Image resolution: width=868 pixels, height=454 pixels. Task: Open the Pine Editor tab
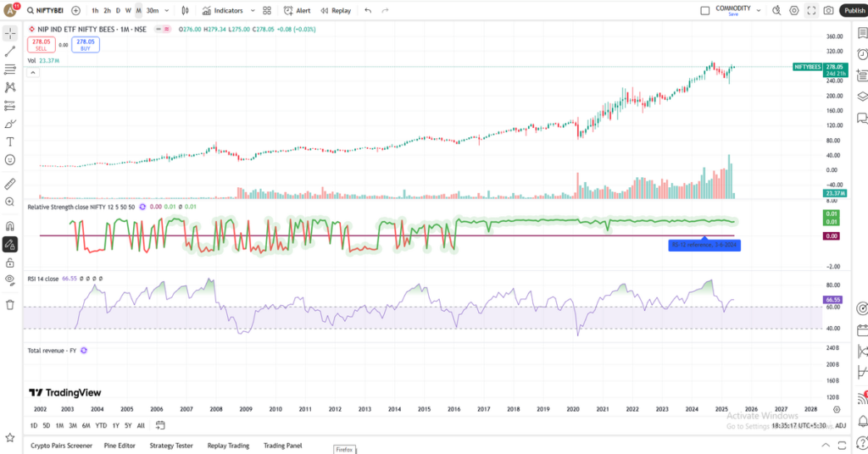point(120,446)
